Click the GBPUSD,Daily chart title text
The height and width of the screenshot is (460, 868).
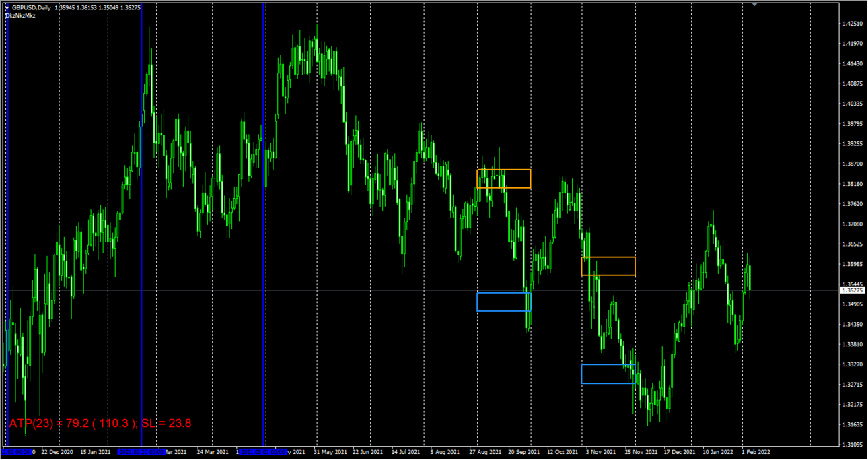point(31,7)
